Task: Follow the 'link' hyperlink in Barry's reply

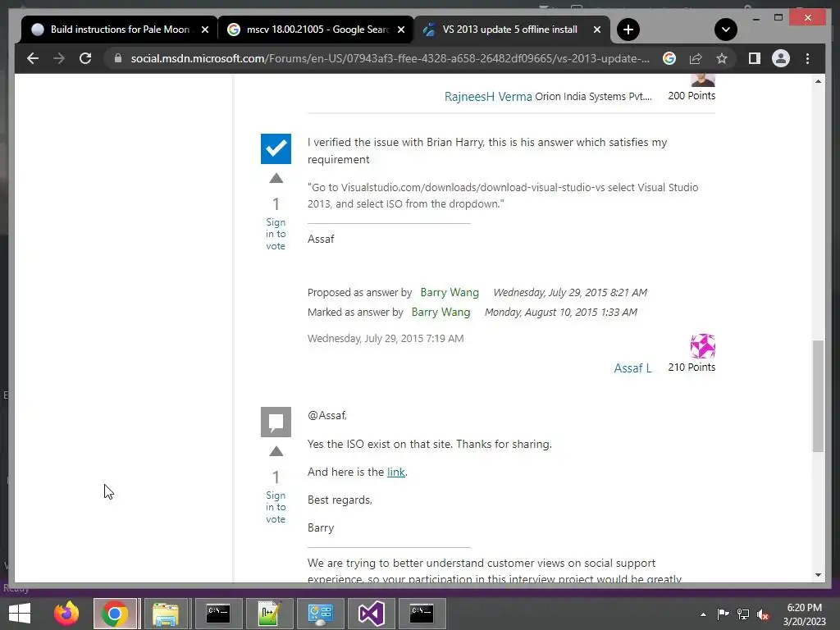Action: pos(396,472)
